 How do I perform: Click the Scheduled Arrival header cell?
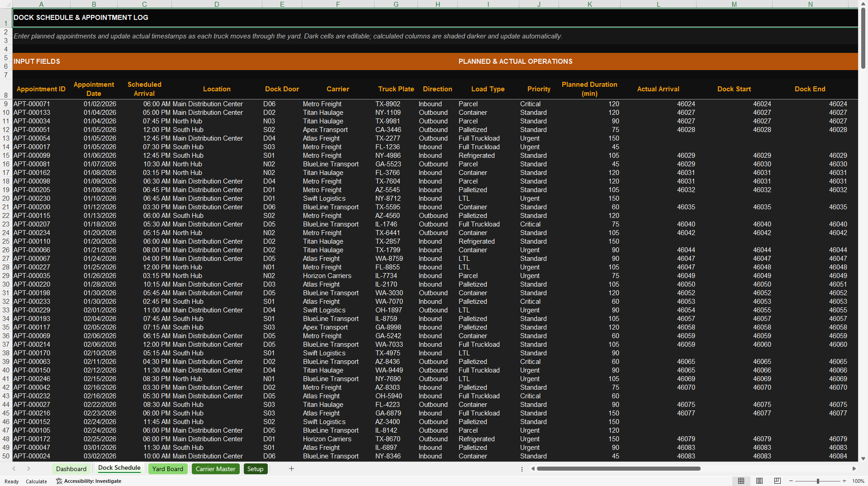point(144,89)
